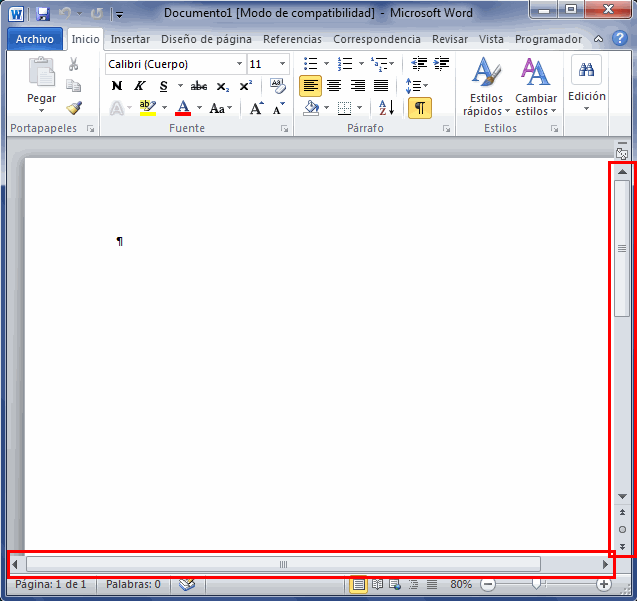Open line spacing dropdown

[x=417, y=86]
